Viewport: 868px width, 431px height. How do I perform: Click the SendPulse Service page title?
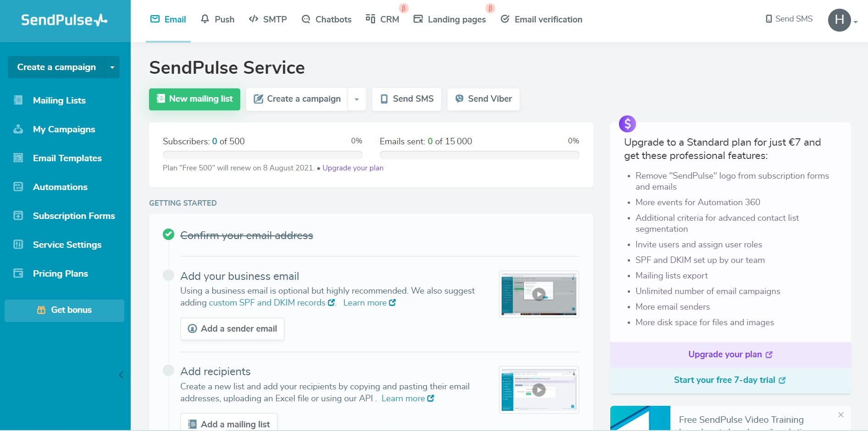pos(227,68)
